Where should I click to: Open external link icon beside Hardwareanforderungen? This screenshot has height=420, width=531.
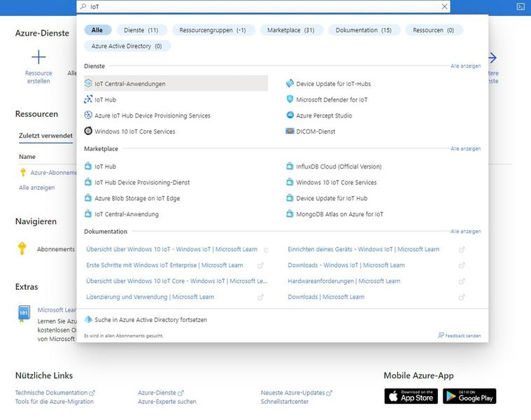pyautogui.click(x=461, y=281)
